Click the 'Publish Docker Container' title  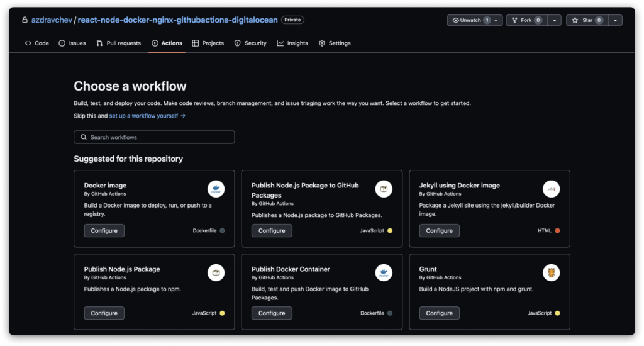click(291, 269)
